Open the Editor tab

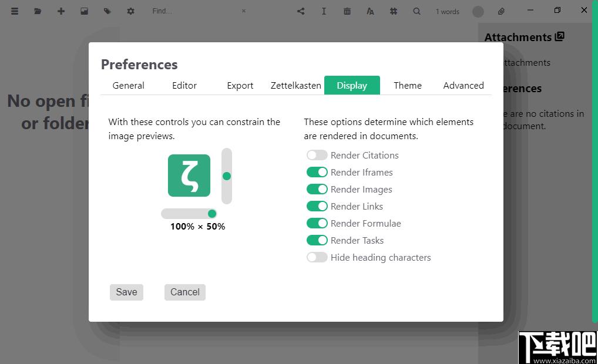click(x=184, y=85)
